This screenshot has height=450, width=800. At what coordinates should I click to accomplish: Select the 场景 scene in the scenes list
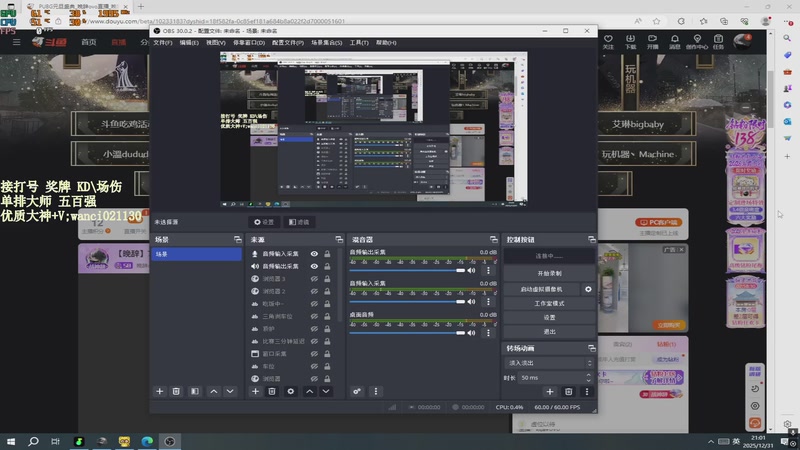click(x=196, y=254)
